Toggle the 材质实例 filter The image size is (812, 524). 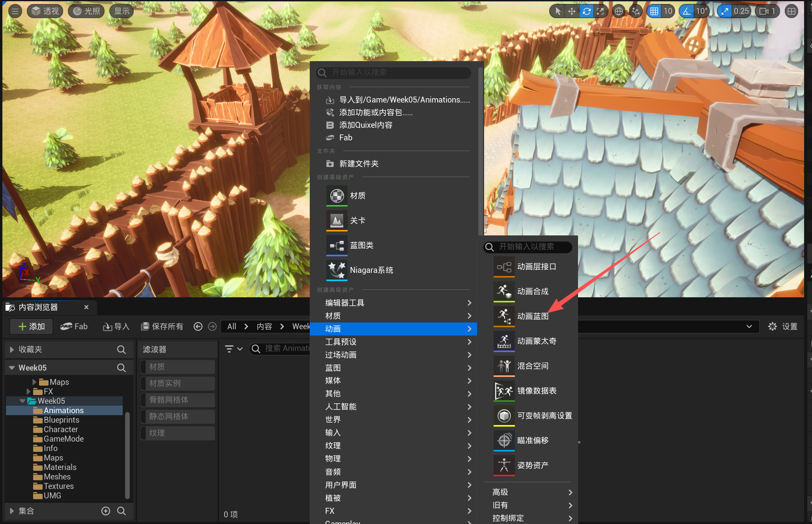point(178,383)
